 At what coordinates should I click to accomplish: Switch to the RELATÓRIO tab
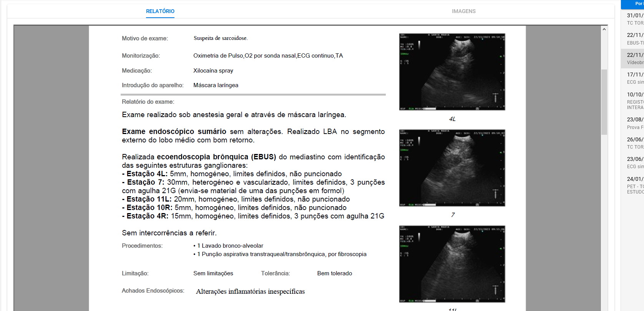[160, 11]
